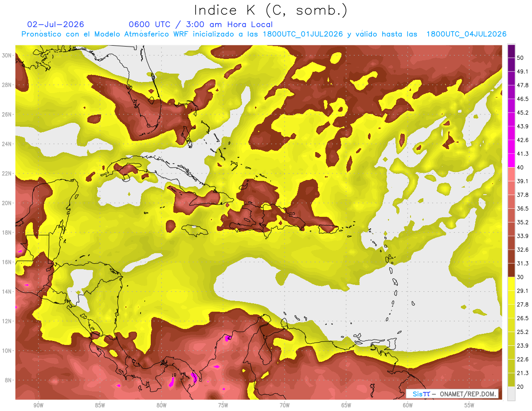Click the '28N' latitude label

[x=7, y=85]
